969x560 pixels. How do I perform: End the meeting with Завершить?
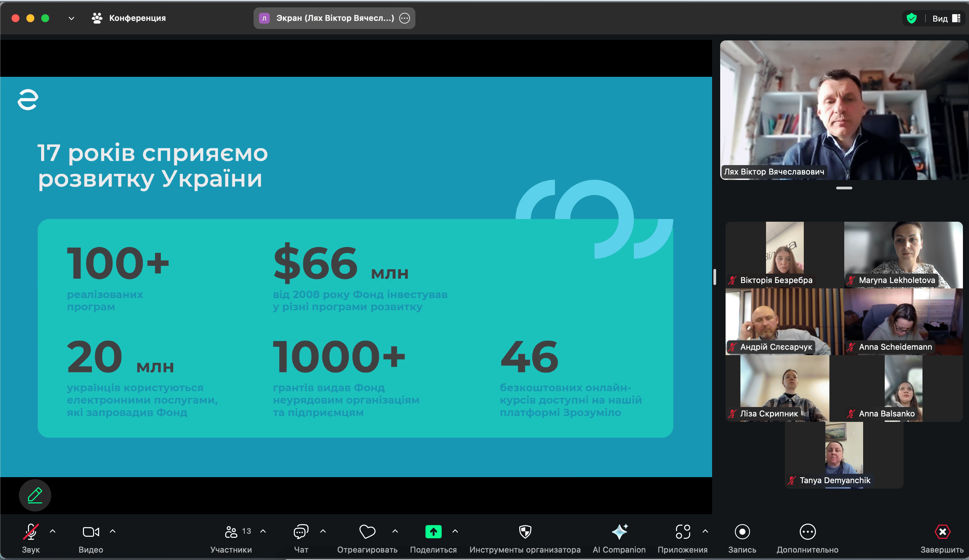[942, 532]
